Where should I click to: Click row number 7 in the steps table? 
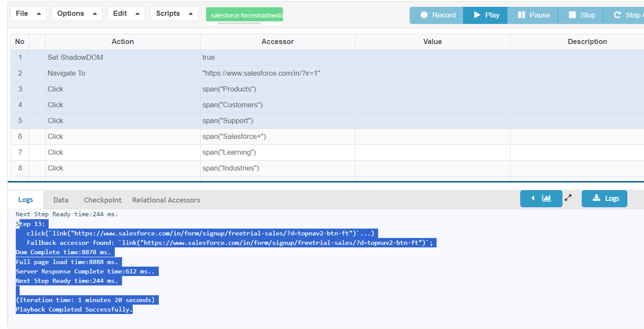[x=20, y=153]
